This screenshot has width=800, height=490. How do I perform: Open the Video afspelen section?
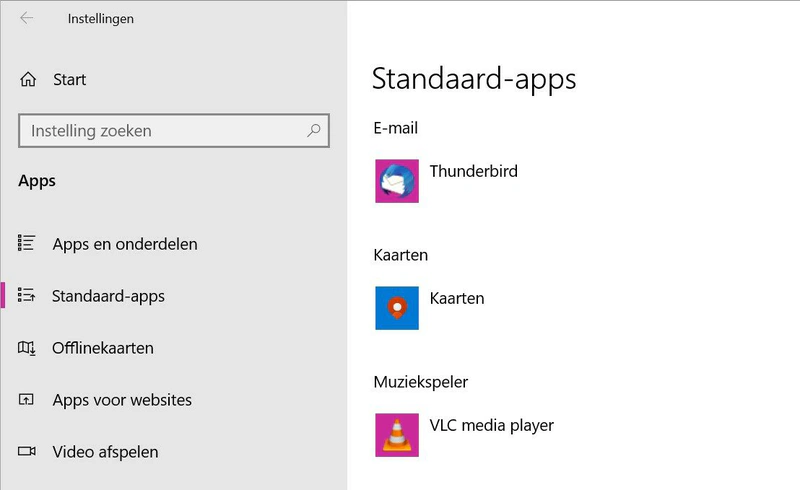pos(105,452)
